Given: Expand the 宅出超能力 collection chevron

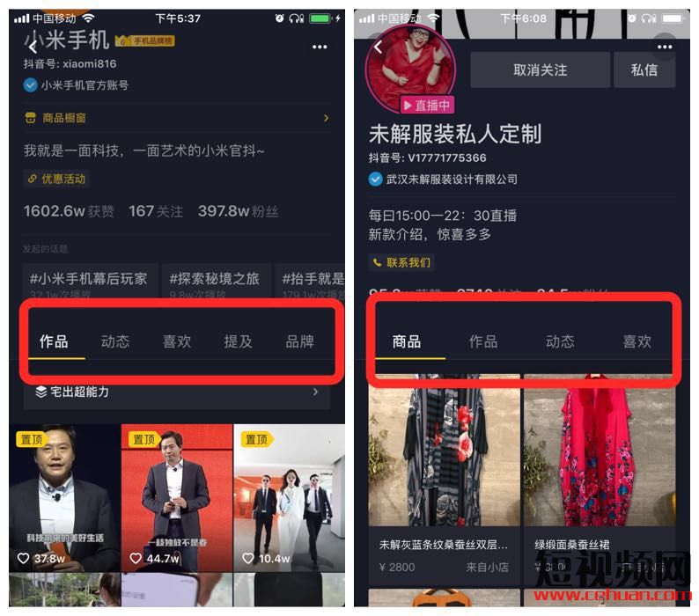Looking at the screenshot, I should pyautogui.click(x=315, y=392).
